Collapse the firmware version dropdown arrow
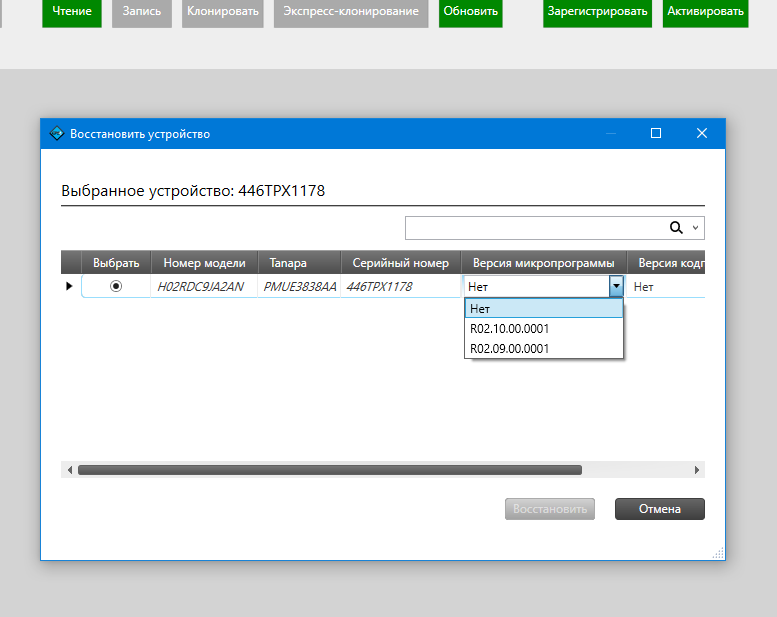The image size is (777, 617). (x=616, y=286)
